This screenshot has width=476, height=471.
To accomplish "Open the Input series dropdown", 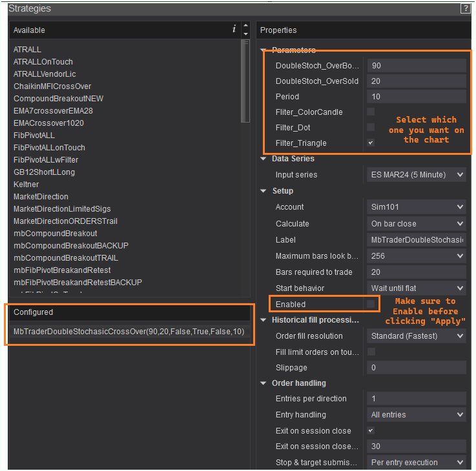I will pos(416,175).
